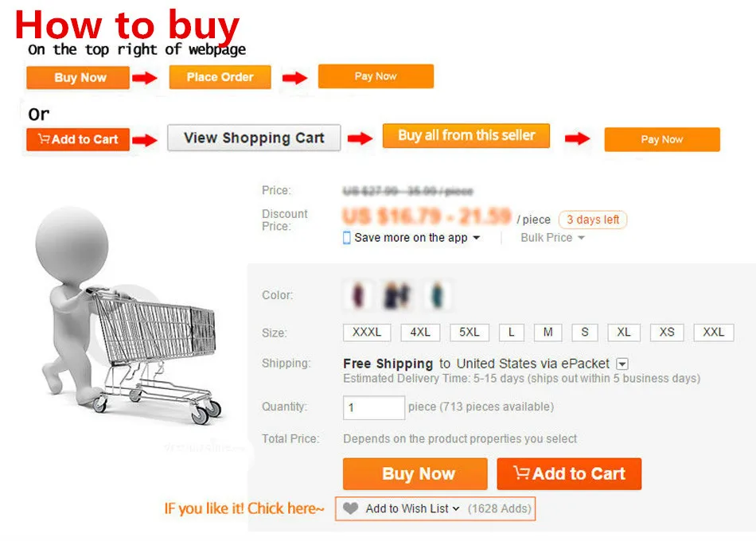Click the Quantity input field
This screenshot has width=756, height=541.
click(x=374, y=407)
